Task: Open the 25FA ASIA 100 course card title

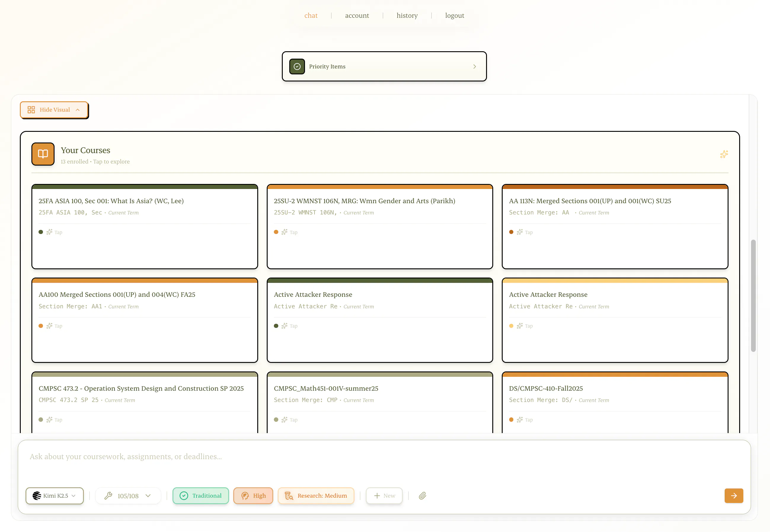Action: tap(111, 201)
